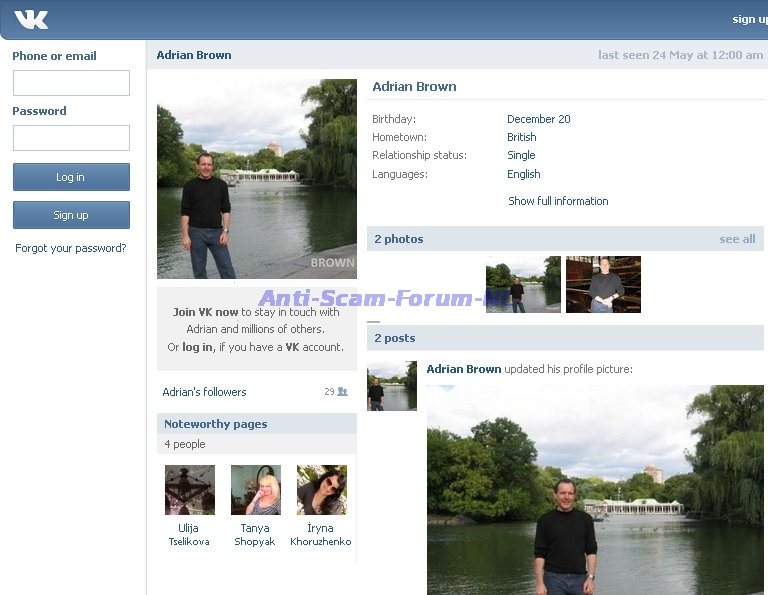Open first photo thumbnail by the lake

(522, 285)
